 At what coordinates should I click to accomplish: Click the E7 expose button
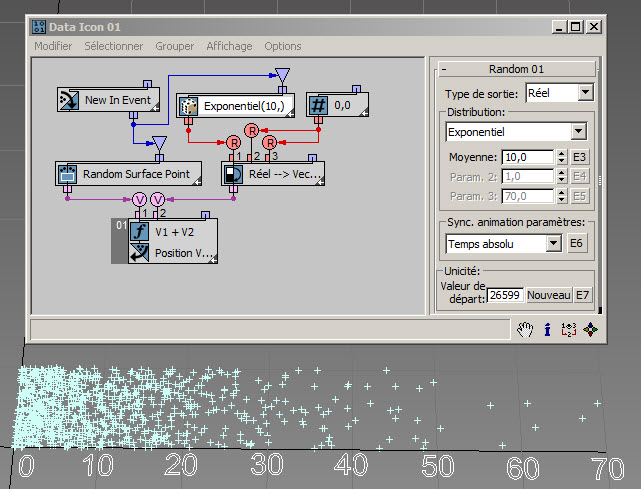(582, 295)
